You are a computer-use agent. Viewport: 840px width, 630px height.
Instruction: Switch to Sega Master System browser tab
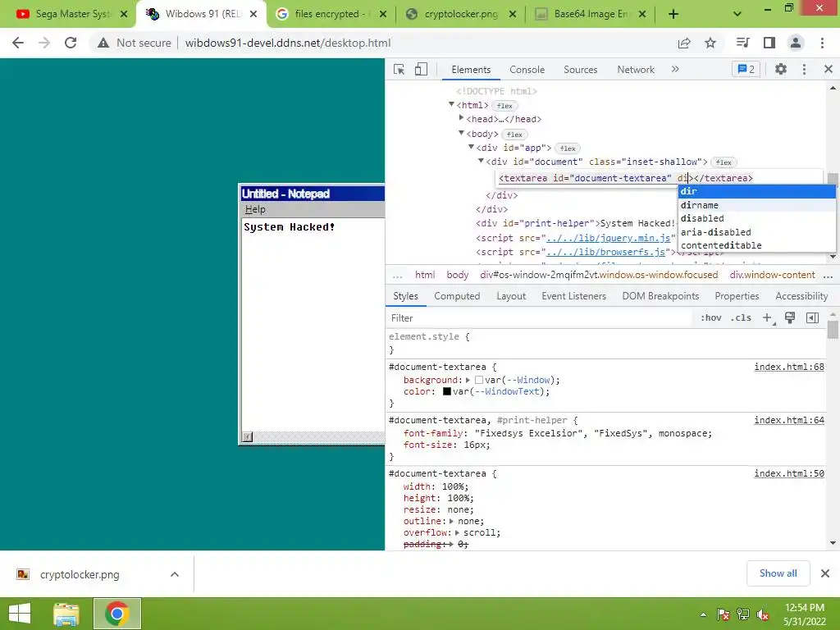(72, 14)
